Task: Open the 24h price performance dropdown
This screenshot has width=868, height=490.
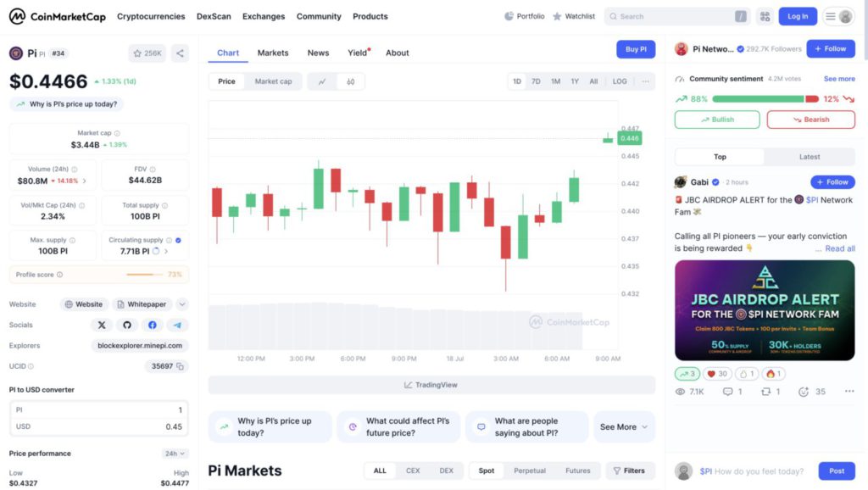Action: point(175,454)
